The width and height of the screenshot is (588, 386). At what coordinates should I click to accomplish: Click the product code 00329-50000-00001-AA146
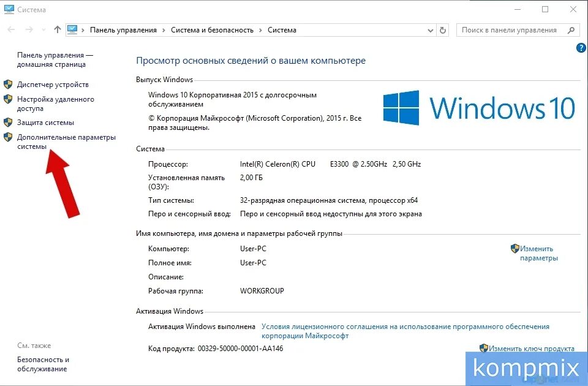(240, 349)
